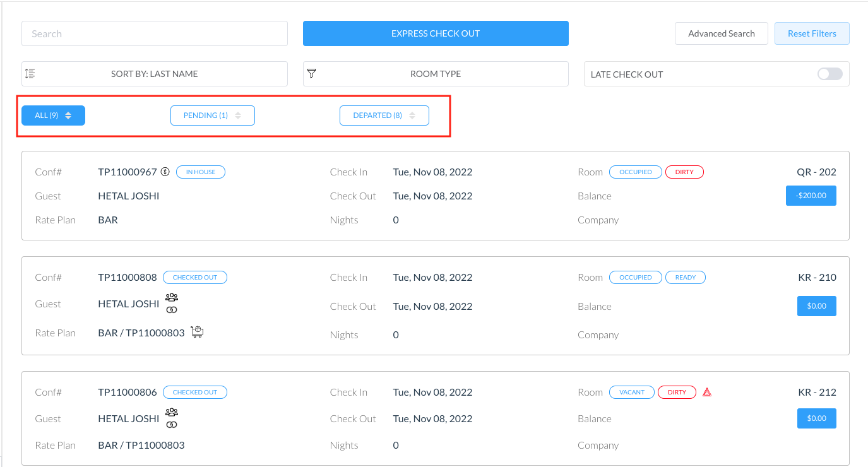Click the red warning triangle for KR - 212

[x=707, y=392]
